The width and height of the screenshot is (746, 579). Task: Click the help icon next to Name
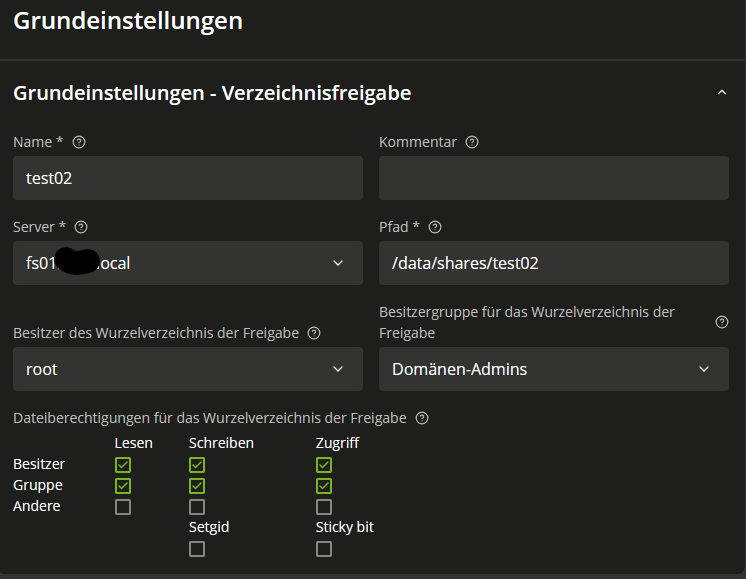click(x=79, y=142)
